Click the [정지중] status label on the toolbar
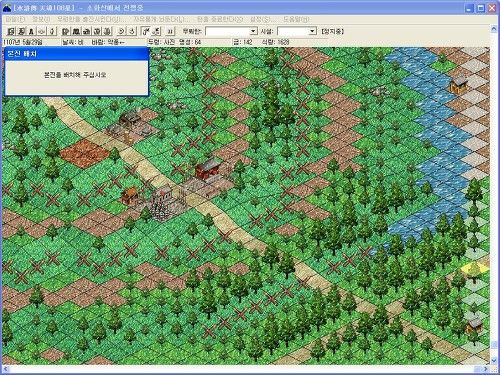The height and width of the screenshot is (375, 500). (332, 31)
